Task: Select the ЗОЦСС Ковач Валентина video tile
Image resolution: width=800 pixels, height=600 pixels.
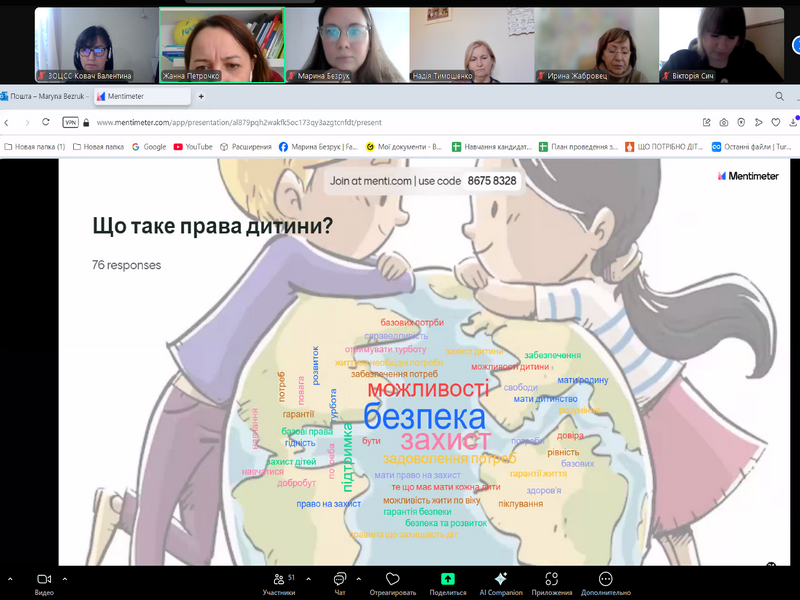Action: point(97,45)
